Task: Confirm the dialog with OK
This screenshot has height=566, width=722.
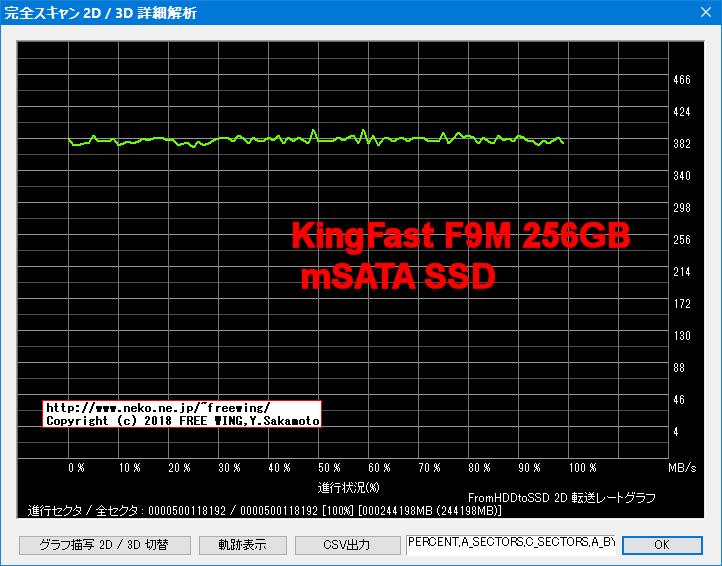Action: click(x=662, y=545)
